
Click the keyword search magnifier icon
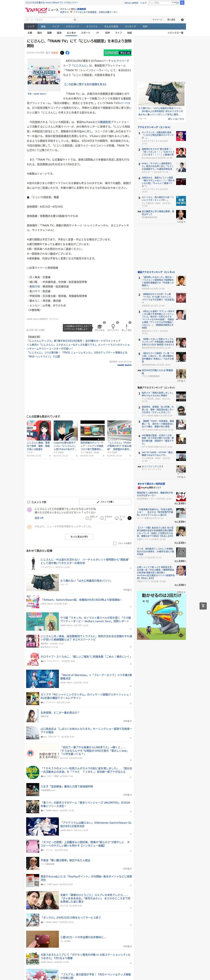pos(75,20)
